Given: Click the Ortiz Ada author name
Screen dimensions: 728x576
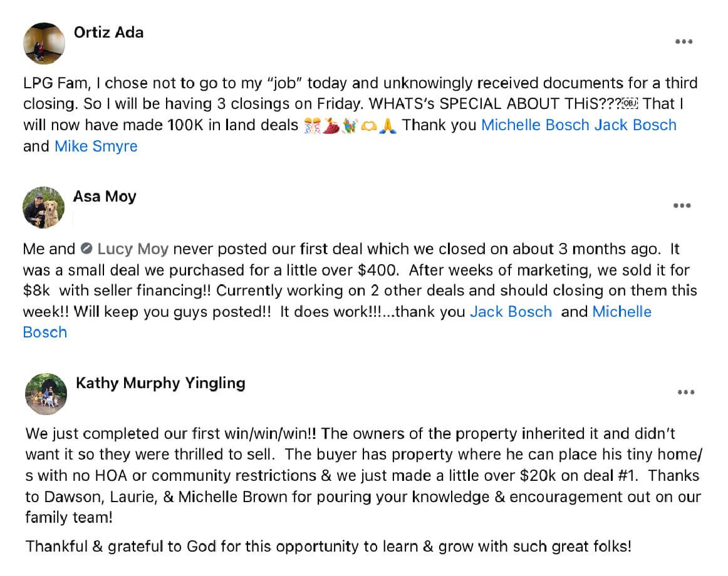Looking at the screenshot, I should [x=108, y=32].
